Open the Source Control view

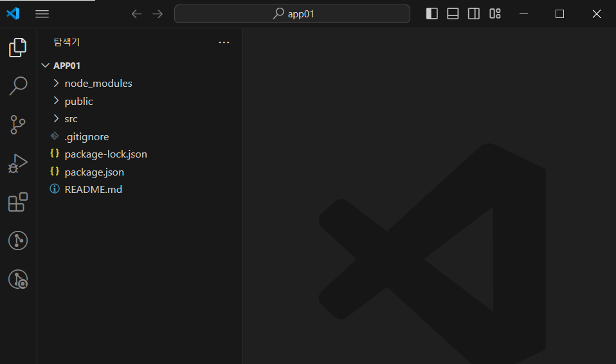click(17, 125)
